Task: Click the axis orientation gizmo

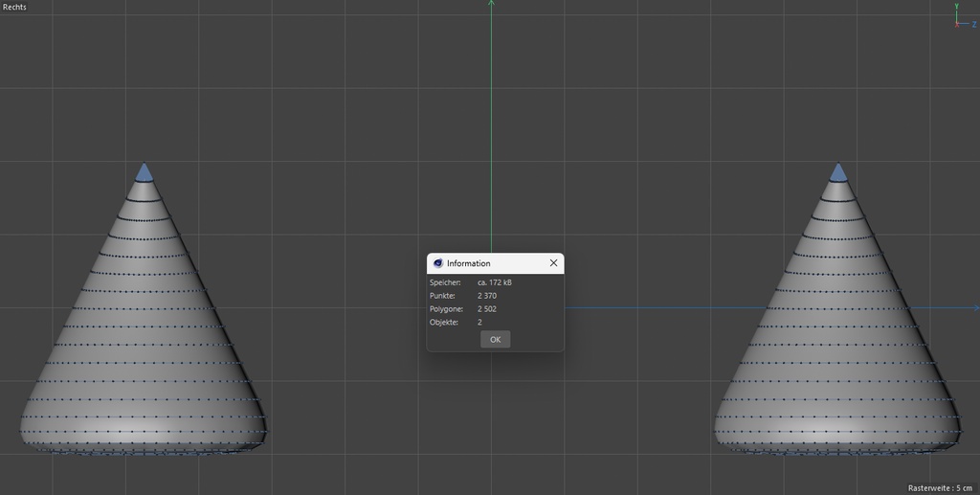Action: 965,16
